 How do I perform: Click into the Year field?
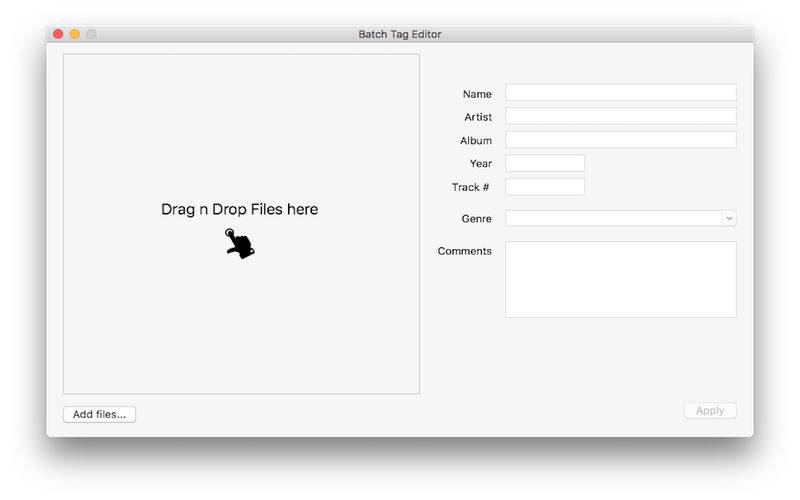point(545,163)
